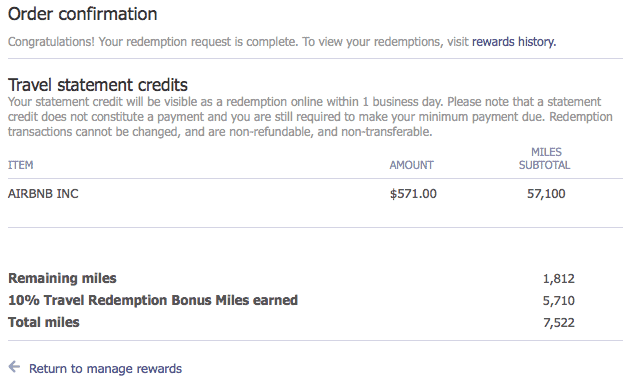Click the AMOUNT column header

(x=412, y=165)
